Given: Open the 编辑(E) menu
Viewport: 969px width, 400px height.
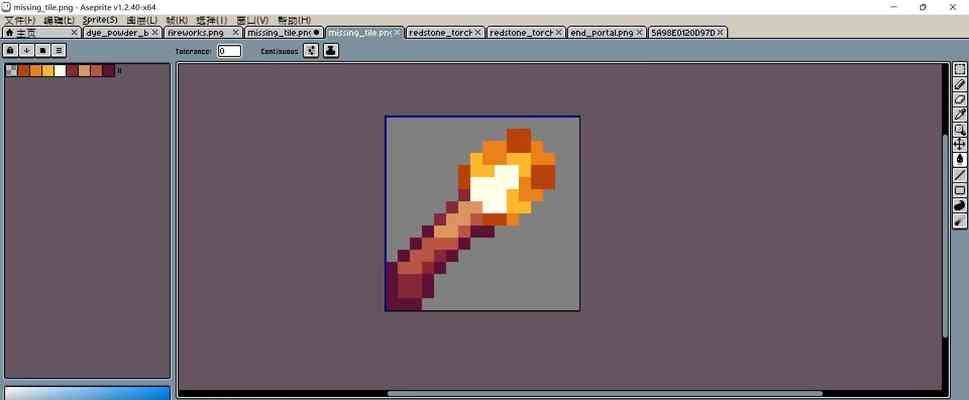Looking at the screenshot, I should pyautogui.click(x=59, y=20).
